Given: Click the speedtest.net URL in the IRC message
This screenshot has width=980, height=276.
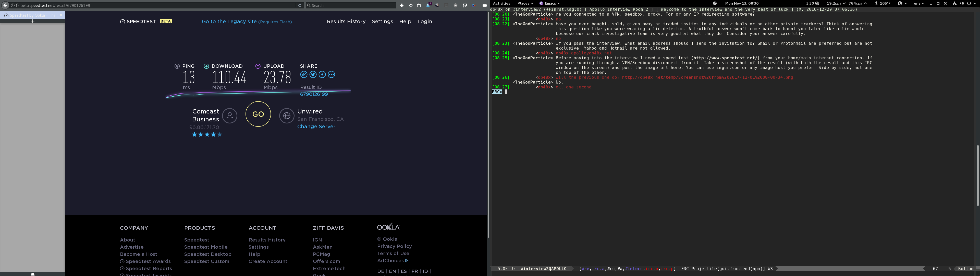Looking at the screenshot, I should 726,58.
